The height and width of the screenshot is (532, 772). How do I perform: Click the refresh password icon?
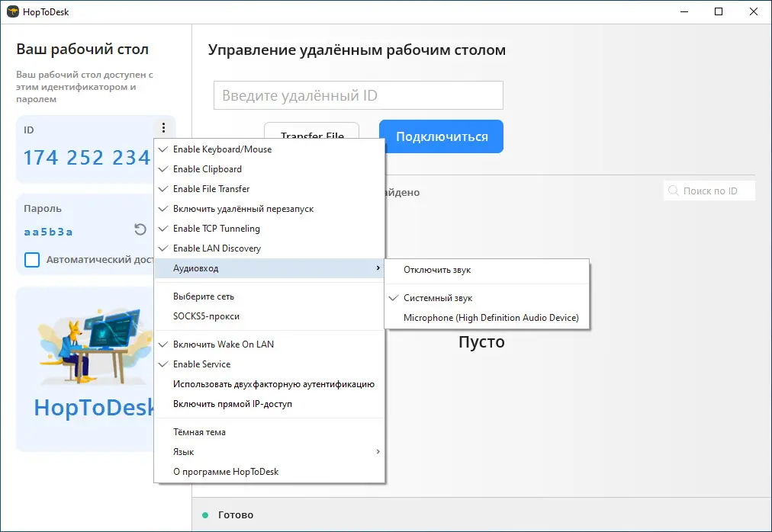point(140,229)
